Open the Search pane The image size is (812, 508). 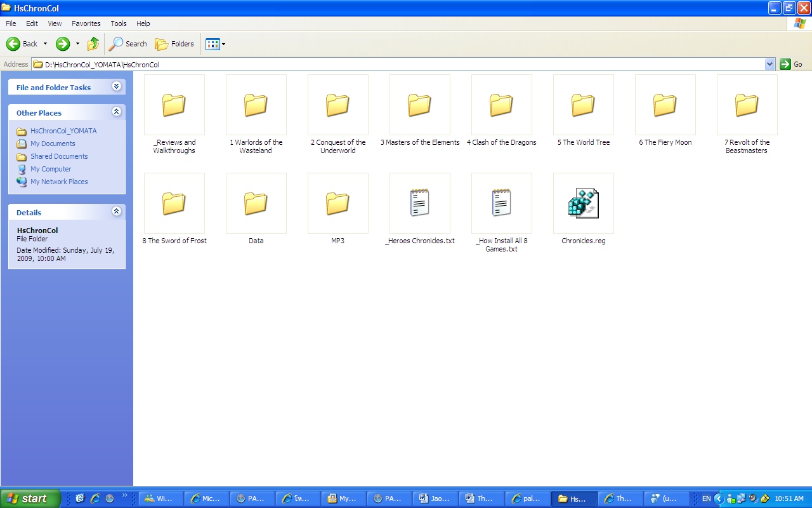[x=128, y=44]
